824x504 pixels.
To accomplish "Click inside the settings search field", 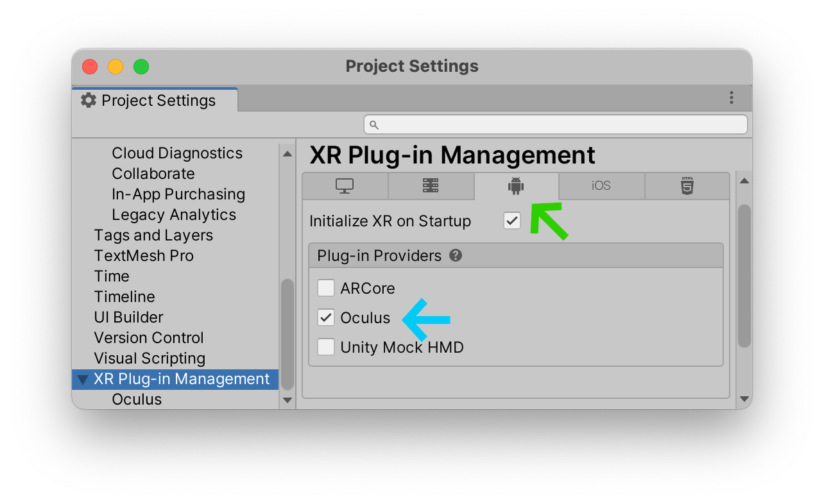I will tap(555, 124).
